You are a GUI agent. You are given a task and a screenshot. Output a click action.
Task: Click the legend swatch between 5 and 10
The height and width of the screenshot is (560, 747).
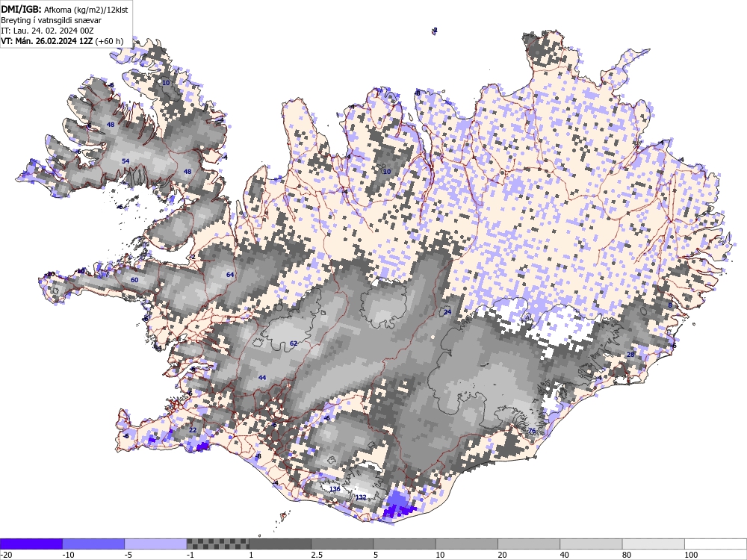click(x=404, y=544)
